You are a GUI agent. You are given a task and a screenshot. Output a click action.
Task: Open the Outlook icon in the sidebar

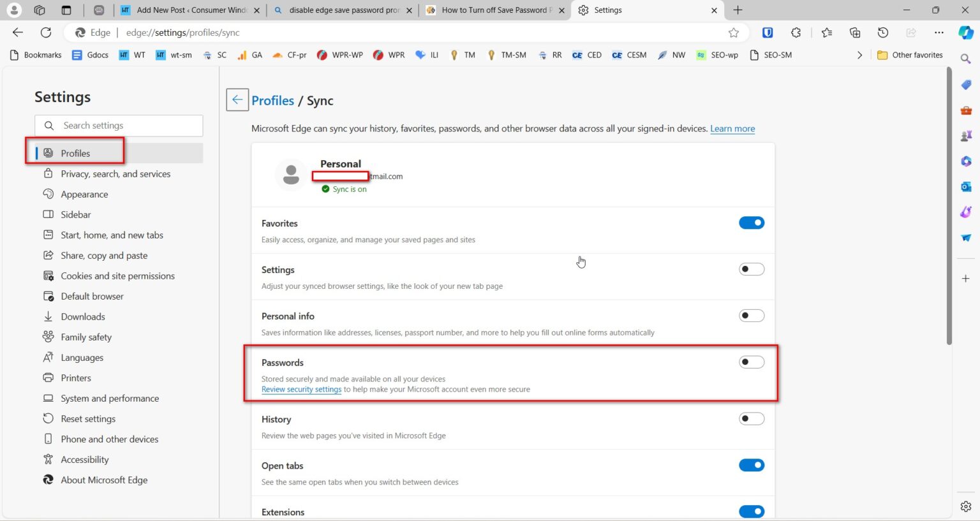(965, 186)
